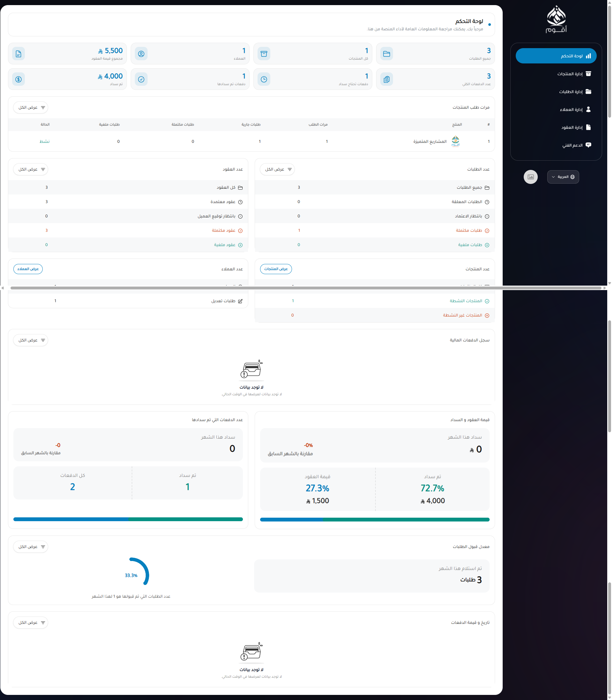The image size is (612, 700).
Task: Click the عرض المنتجات button
Action: pos(276,269)
